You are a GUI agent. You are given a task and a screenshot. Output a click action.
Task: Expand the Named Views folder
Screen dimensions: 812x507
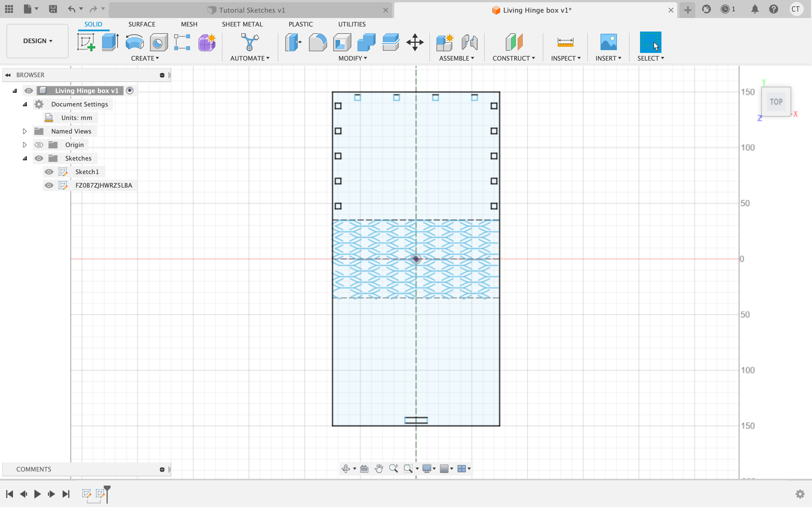[25, 132]
